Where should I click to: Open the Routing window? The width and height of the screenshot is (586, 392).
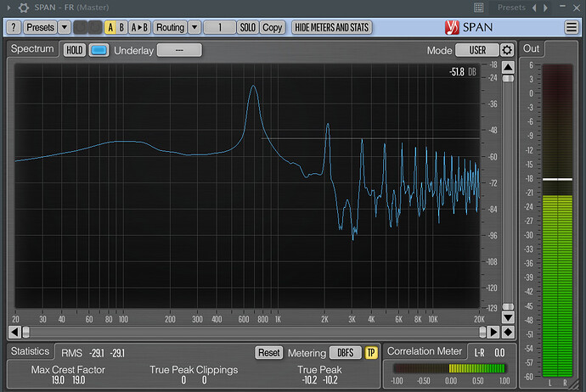click(170, 27)
